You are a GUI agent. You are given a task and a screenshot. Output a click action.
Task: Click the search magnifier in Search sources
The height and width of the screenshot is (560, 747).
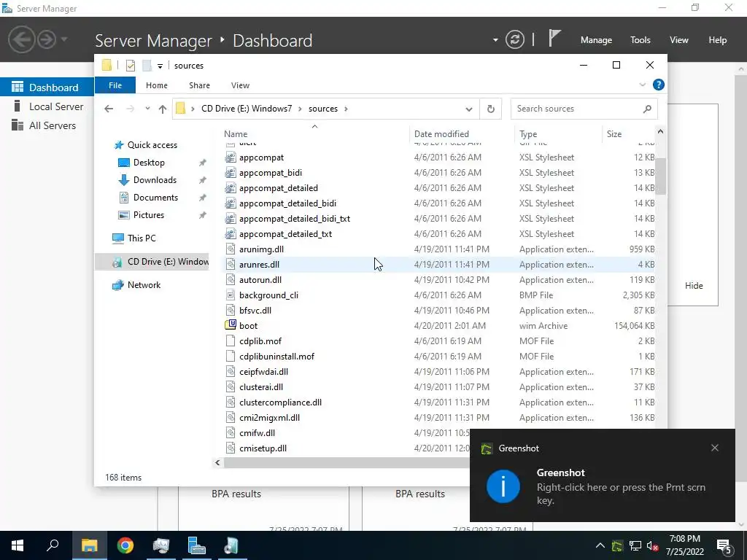[647, 109]
